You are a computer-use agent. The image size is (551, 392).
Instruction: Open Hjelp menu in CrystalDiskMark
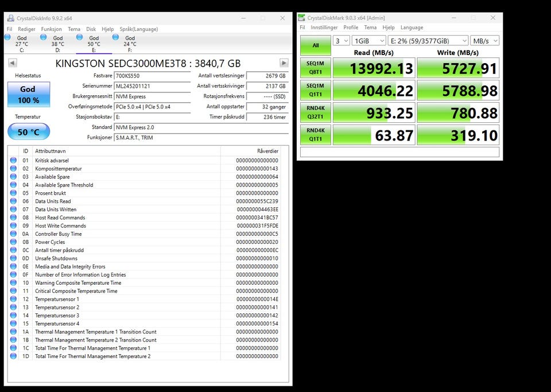point(389,28)
